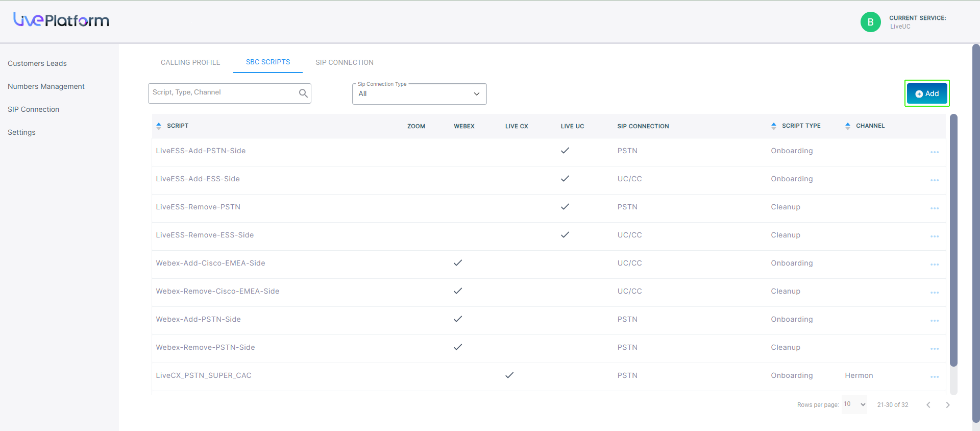The height and width of the screenshot is (431, 980).
Task: Select the SBC Scripts tab
Action: [268, 62]
